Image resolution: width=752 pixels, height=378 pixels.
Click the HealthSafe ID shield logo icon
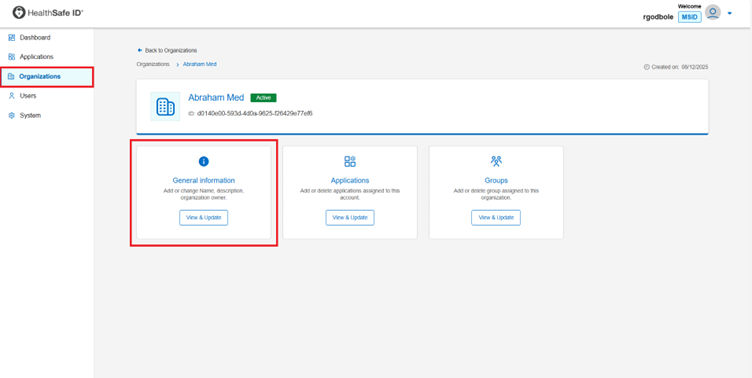coord(19,13)
